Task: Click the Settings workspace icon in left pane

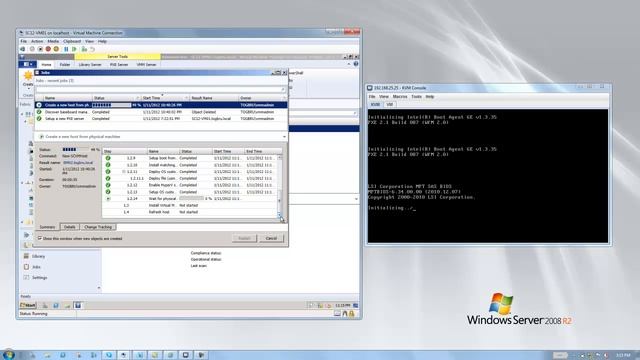Action: click(x=27, y=277)
